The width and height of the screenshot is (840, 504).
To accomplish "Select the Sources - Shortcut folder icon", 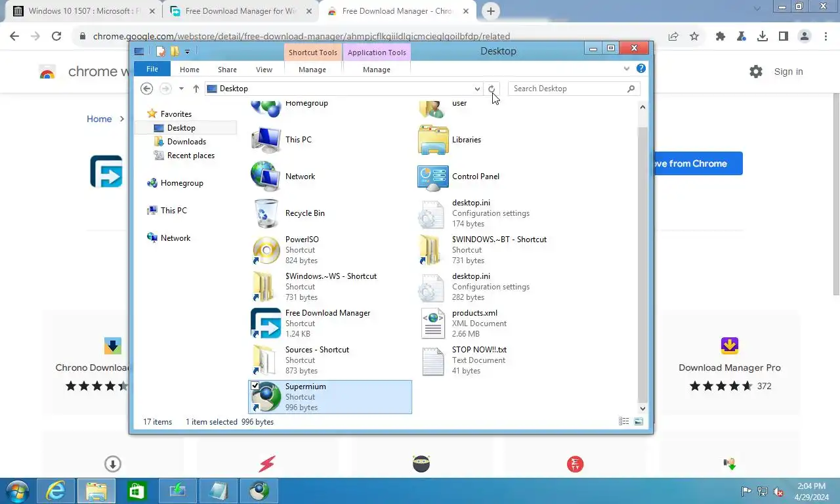I will [266, 360].
